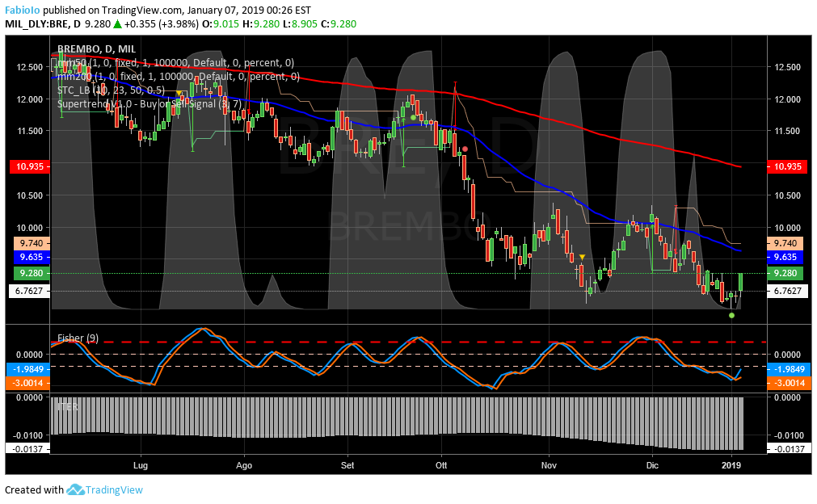Open the TradingView link in the footer
Screen dimensions: 817x504
114,490
